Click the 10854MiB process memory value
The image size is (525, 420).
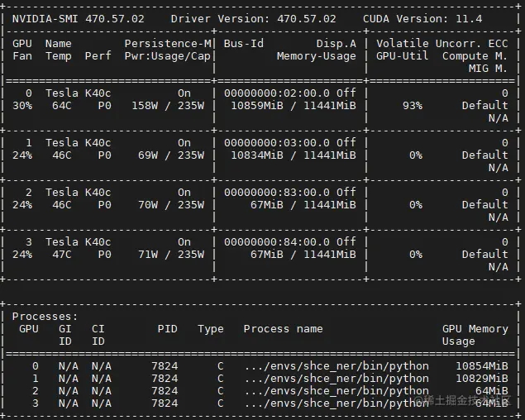point(481,366)
